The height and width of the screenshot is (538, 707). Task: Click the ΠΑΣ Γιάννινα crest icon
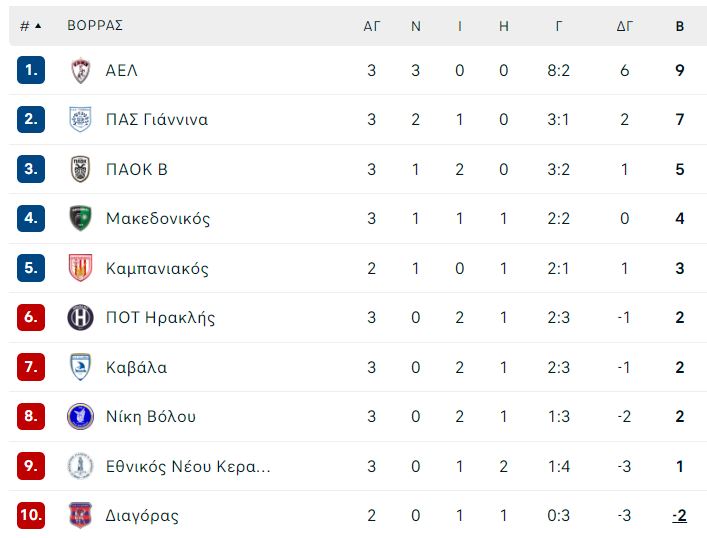click(x=81, y=120)
